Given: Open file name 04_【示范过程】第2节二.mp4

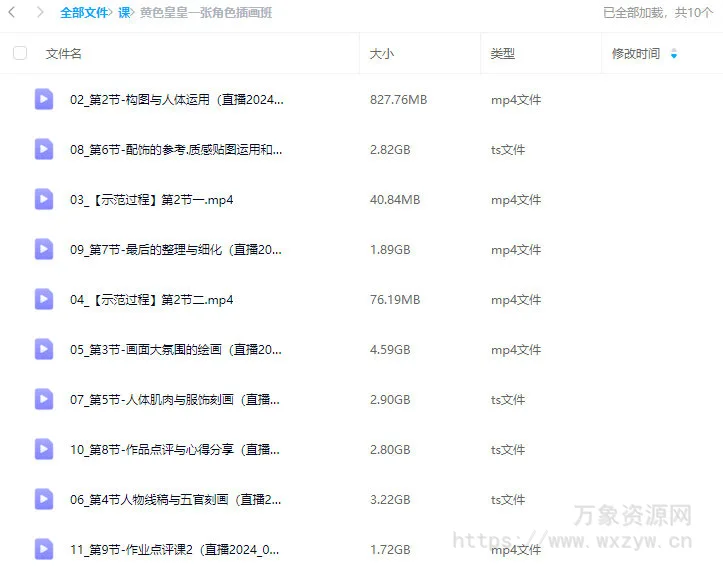Looking at the screenshot, I should point(151,300).
